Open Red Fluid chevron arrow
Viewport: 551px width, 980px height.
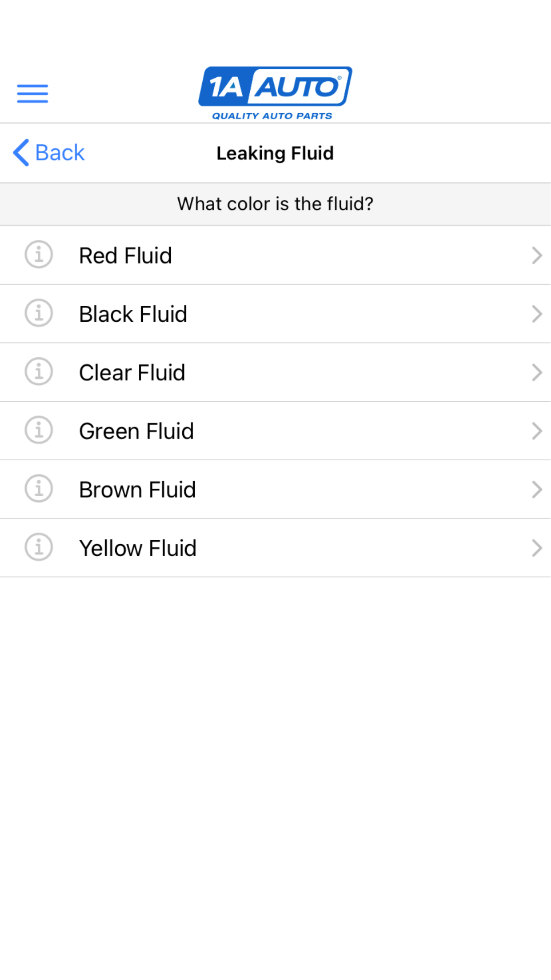[536, 256]
